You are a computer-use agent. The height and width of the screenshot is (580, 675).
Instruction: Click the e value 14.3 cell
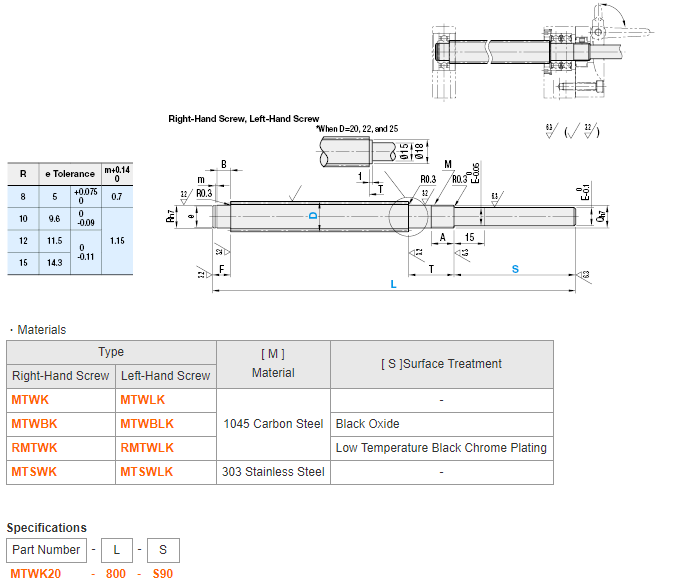pos(55,263)
